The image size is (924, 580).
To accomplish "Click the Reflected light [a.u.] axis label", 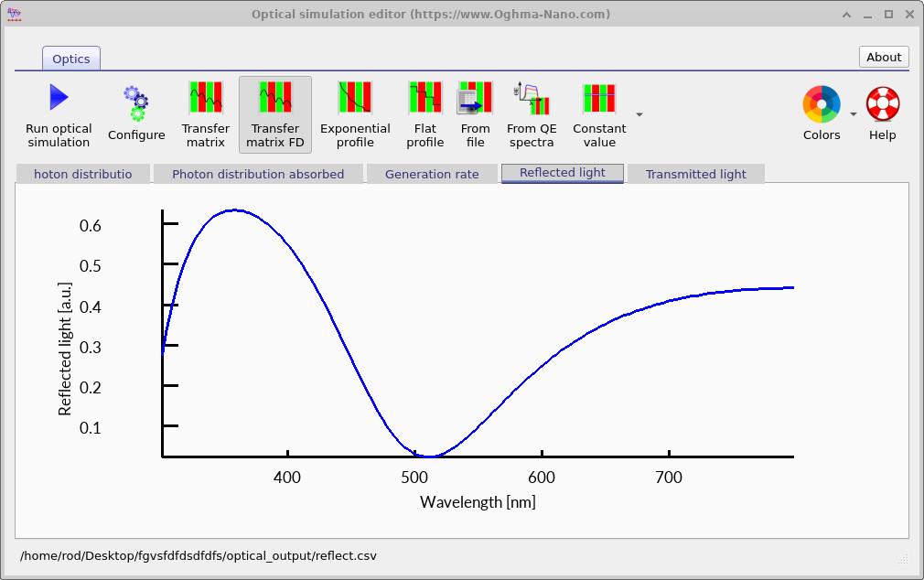I will (64, 349).
